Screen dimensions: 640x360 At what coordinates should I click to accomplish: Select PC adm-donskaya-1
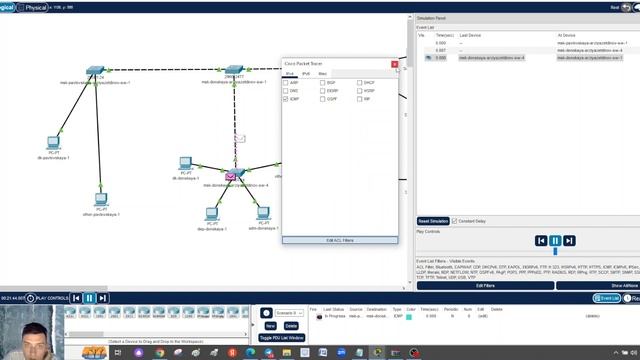pyautogui.click(x=263, y=213)
